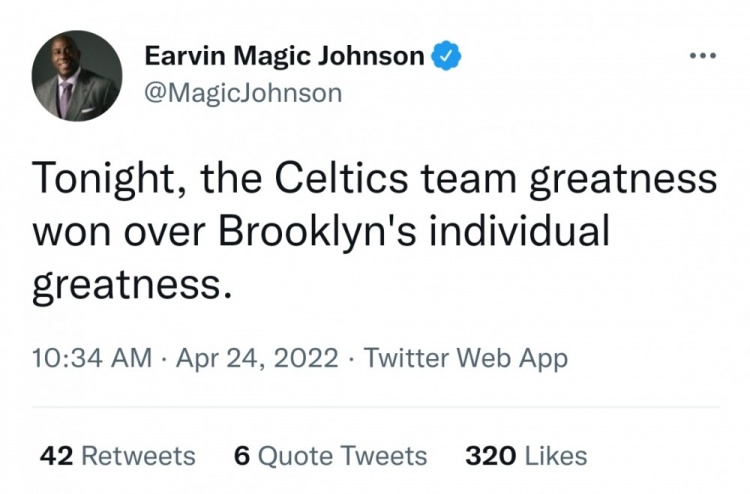This screenshot has height=494, width=750.
Task: Click the word individual in tweet
Action: pyautogui.click(x=519, y=231)
